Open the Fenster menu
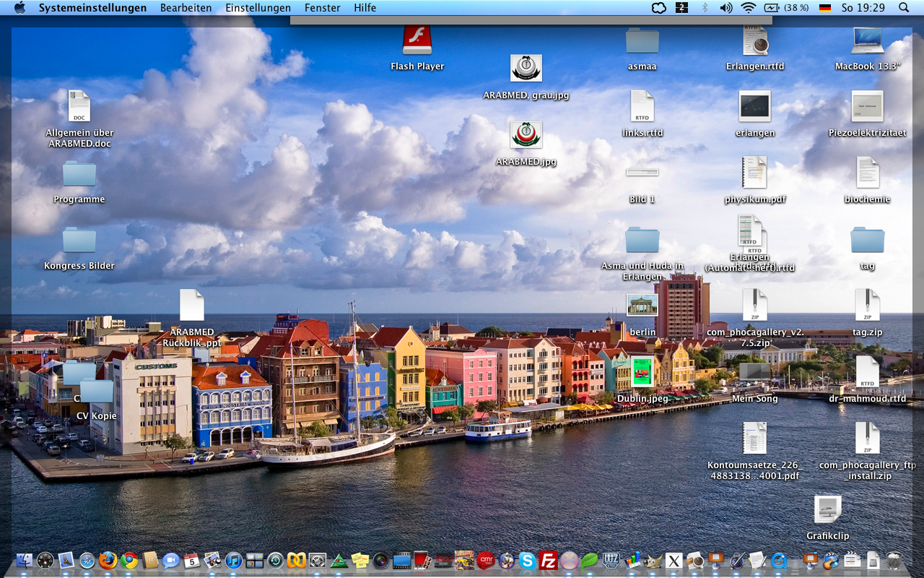Image resolution: width=924 pixels, height=578 pixels. (x=322, y=8)
